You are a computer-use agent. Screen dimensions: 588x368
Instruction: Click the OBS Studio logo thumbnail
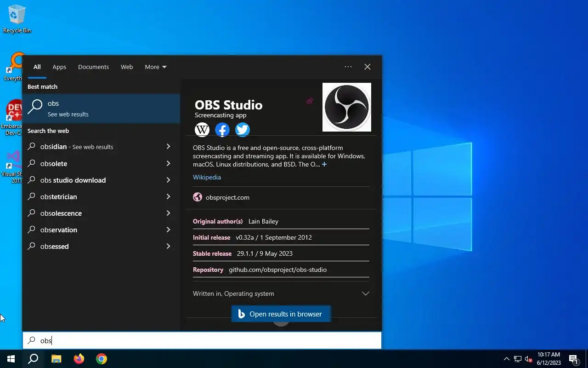click(347, 107)
